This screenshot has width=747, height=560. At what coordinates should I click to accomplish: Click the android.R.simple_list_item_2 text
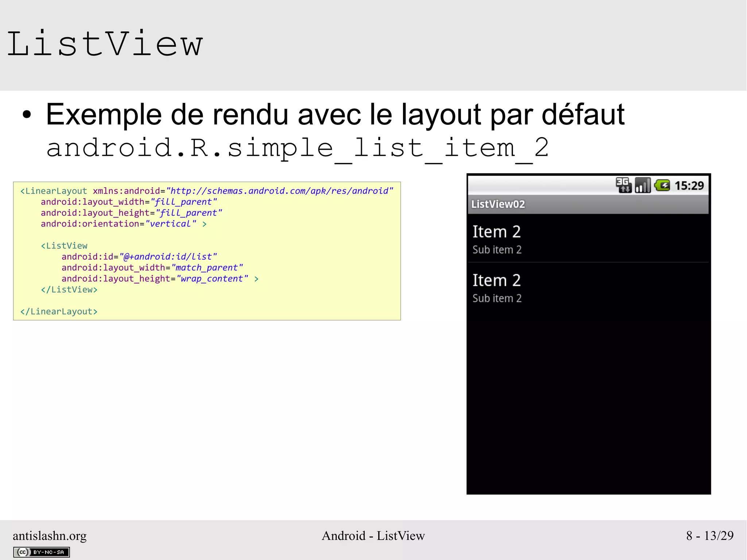(298, 148)
